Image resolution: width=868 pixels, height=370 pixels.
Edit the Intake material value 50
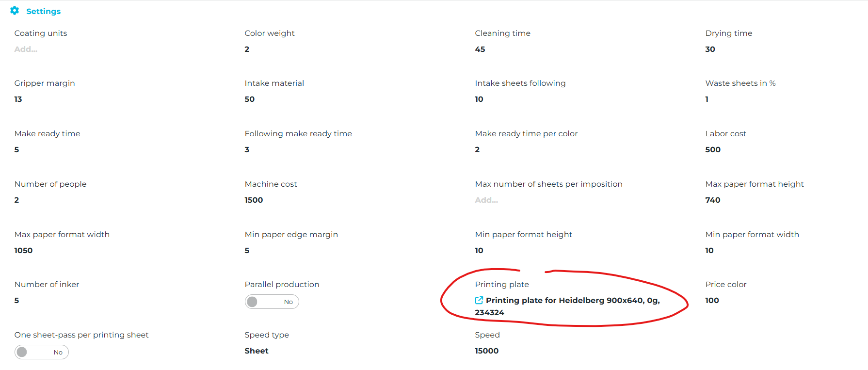[x=249, y=99]
